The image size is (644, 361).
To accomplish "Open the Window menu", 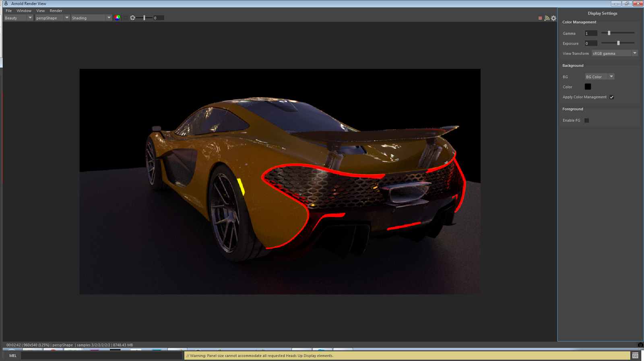I will [24, 11].
